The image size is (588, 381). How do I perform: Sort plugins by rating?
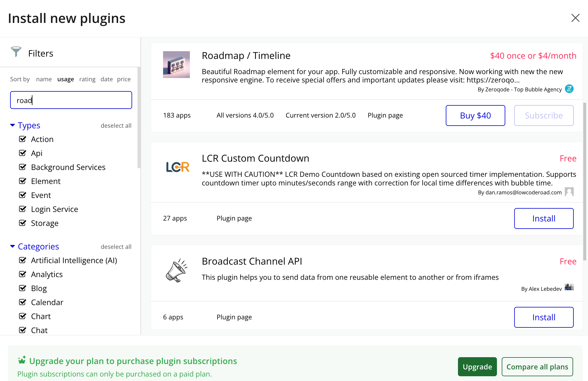pyautogui.click(x=87, y=79)
